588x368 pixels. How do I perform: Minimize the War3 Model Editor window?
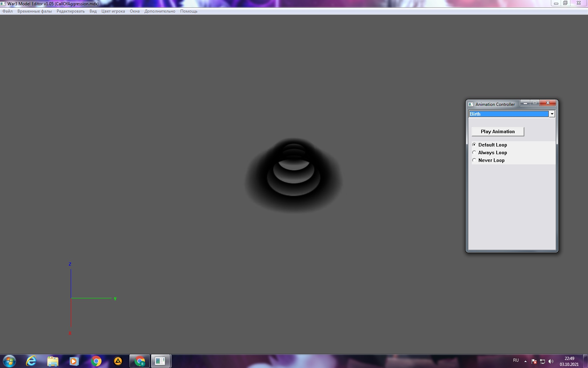tap(556, 3)
